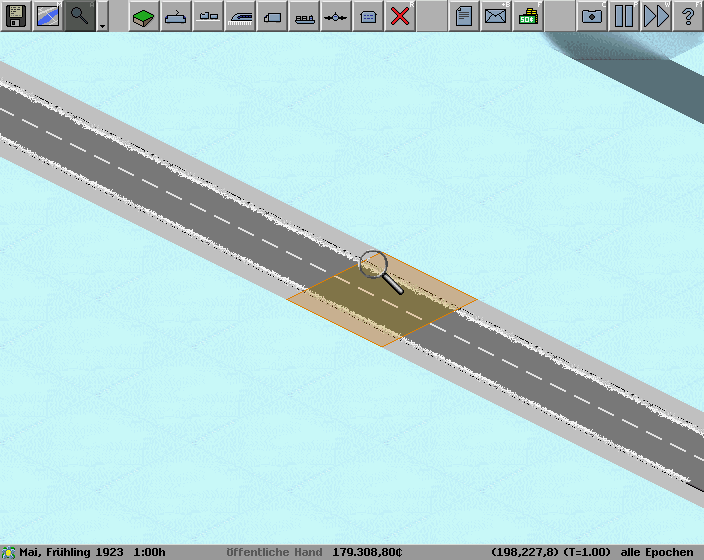The width and height of the screenshot is (704, 560).
Task: Open the road truck building tools
Action: pyautogui.click(x=272, y=16)
